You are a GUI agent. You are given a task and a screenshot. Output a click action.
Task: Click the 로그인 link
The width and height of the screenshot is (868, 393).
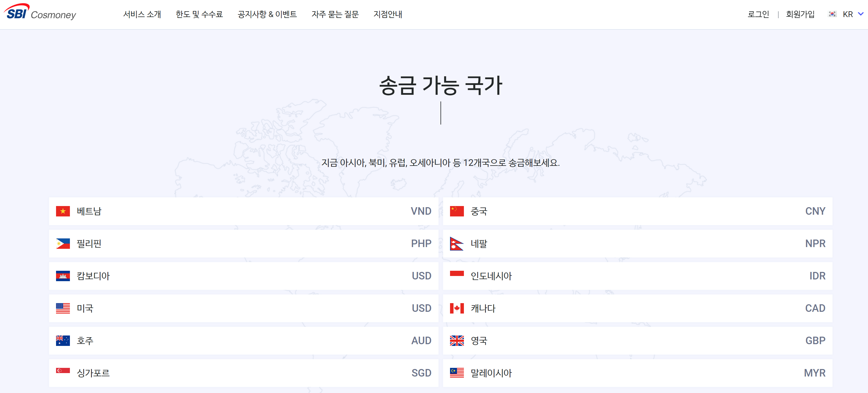pyautogui.click(x=758, y=14)
